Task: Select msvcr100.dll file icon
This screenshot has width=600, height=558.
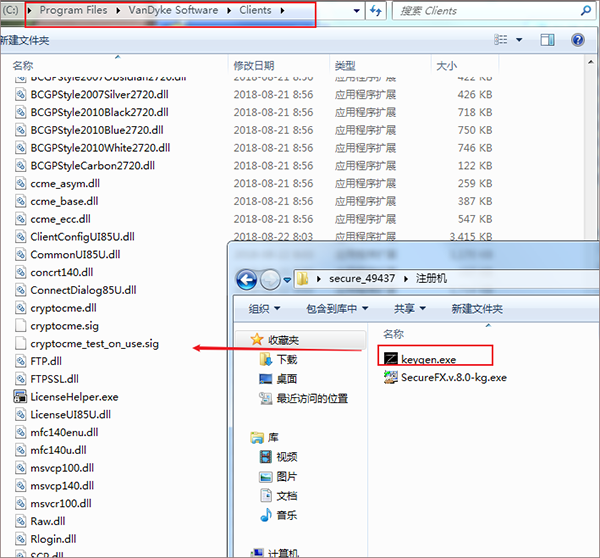Action: (20, 503)
